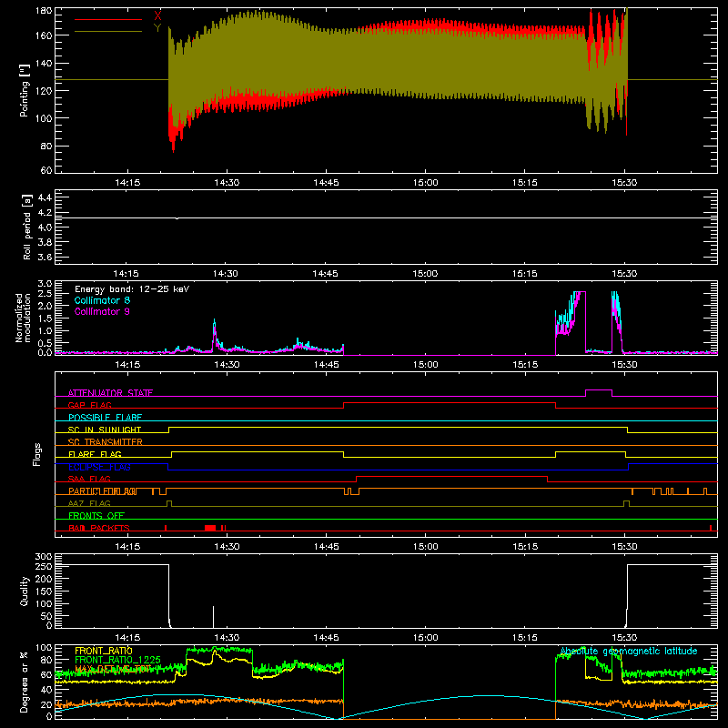The image size is (728, 728).
Task: Click the olive Y legend line
Action: 108,31
